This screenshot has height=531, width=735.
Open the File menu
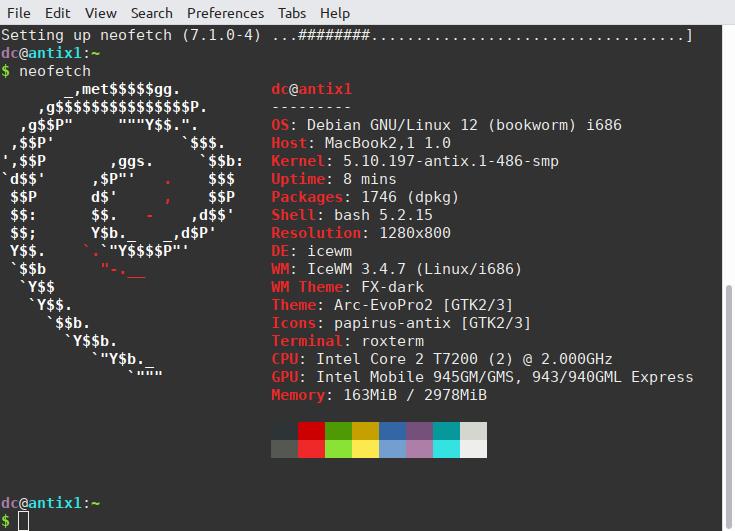point(19,13)
